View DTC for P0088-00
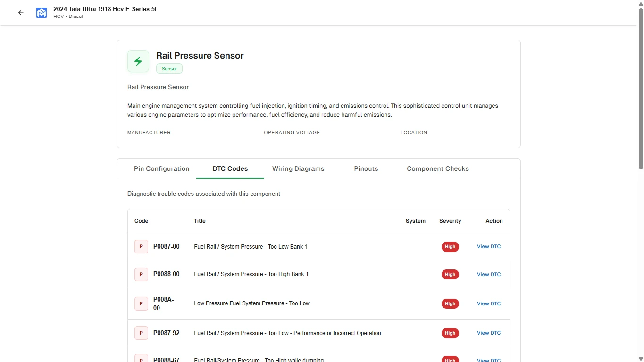This screenshot has height=362, width=644. pyautogui.click(x=489, y=274)
